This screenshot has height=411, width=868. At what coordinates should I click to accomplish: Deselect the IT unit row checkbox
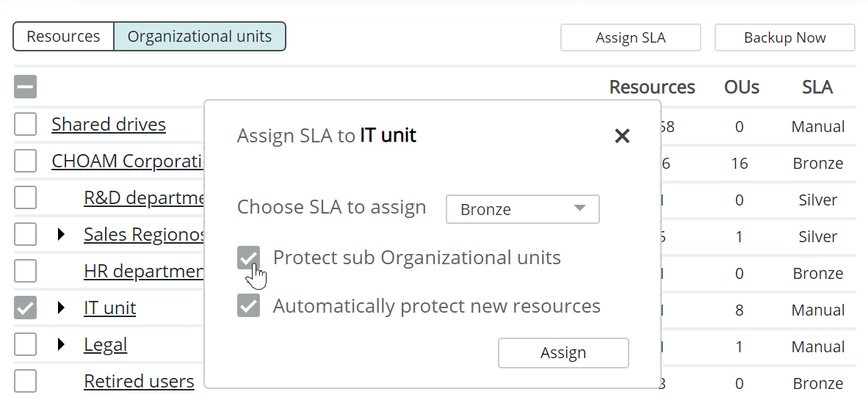coord(25,308)
